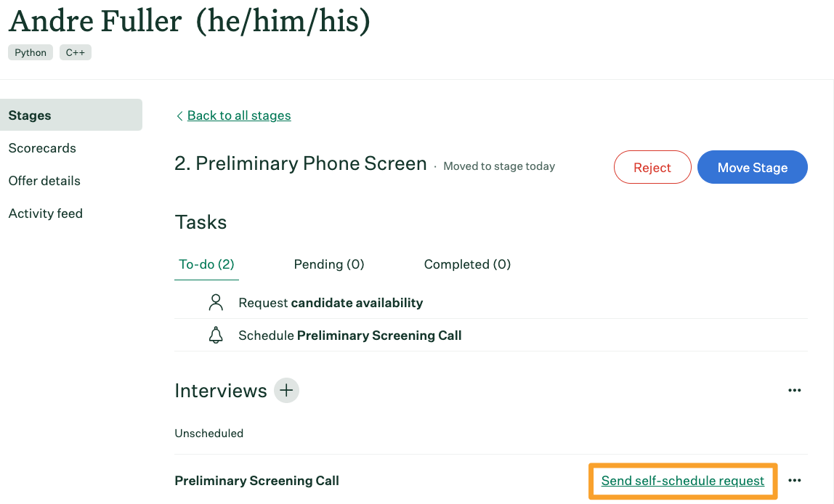Open Stages in the sidebar

(71, 115)
